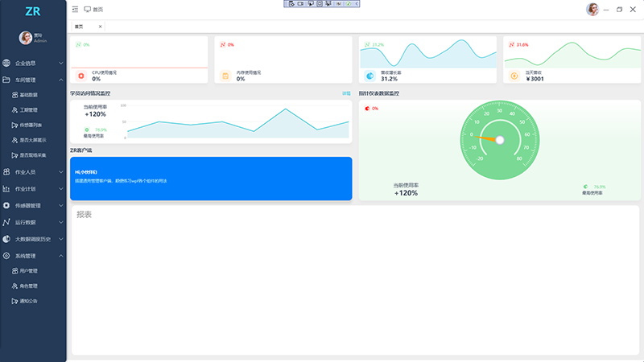Expand the 作业人员 menu chevron
This screenshot has height=362, width=644.
61,172
